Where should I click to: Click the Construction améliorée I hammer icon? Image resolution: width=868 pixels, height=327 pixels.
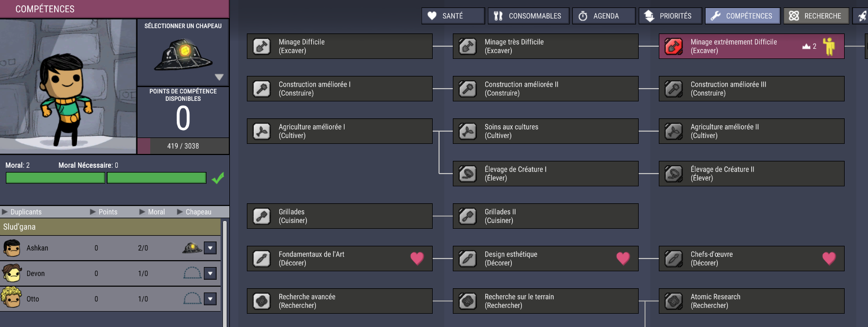[262, 89]
